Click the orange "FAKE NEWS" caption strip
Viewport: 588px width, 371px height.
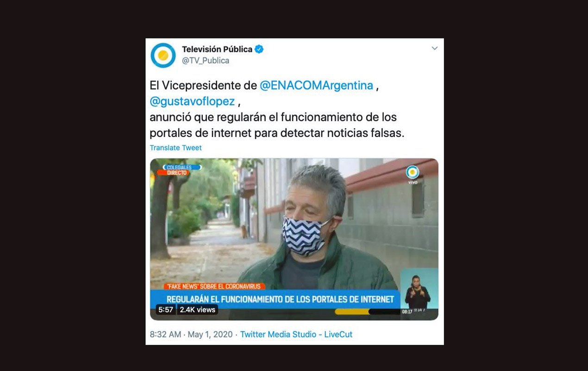click(x=214, y=287)
